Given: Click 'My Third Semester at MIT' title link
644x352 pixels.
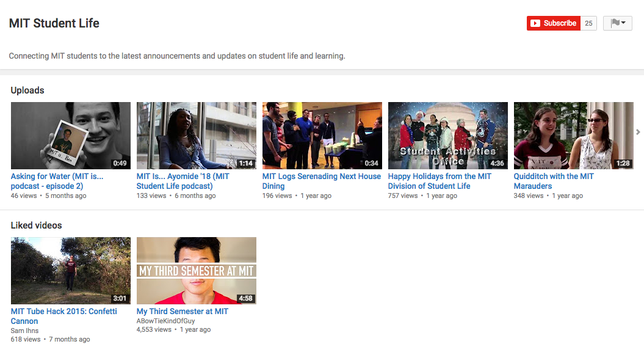Looking at the screenshot, I should (x=183, y=311).
